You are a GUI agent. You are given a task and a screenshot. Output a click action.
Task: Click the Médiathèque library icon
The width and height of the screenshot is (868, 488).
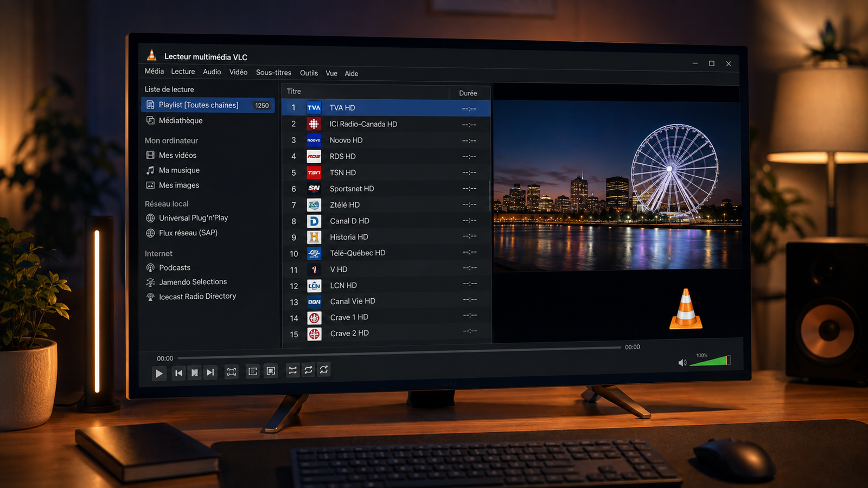pyautogui.click(x=150, y=120)
